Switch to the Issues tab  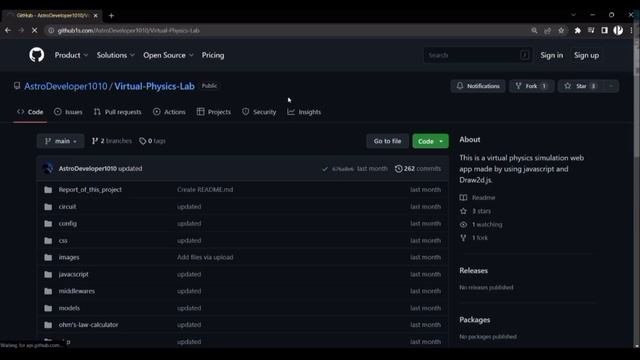point(68,112)
